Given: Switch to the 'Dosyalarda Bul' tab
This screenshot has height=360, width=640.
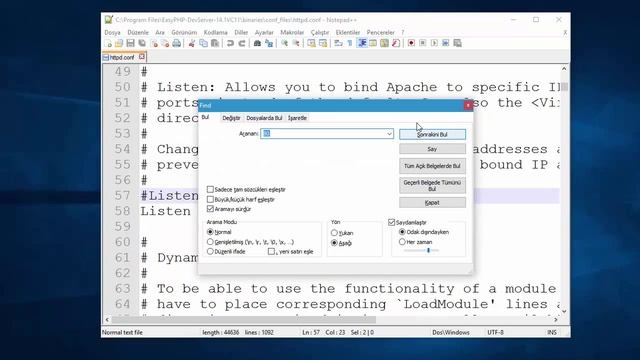Looking at the screenshot, I should tap(264, 118).
